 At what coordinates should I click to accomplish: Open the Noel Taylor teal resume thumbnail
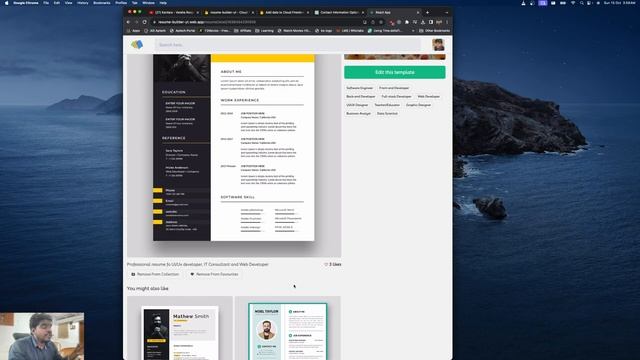point(287,328)
